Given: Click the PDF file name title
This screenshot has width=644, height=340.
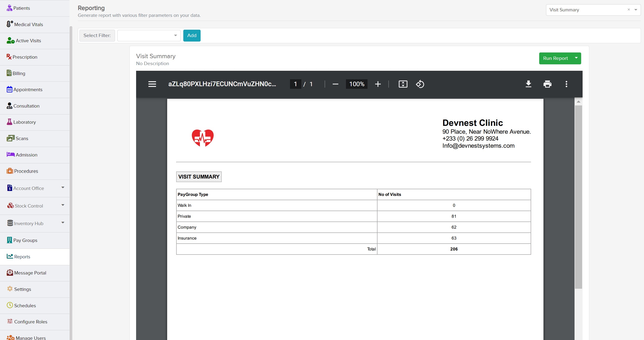Looking at the screenshot, I should click(222, 84).
